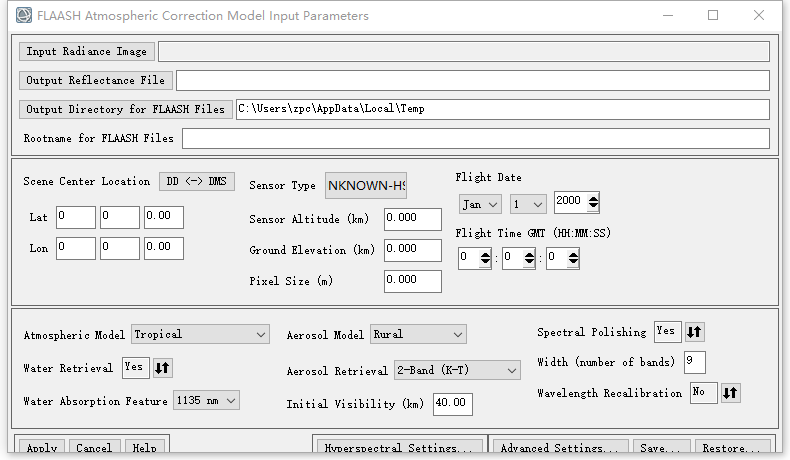The image size is (790, 460).
Task: Click the Water Retrieval Yes value box
Action: tap(136, 368)
